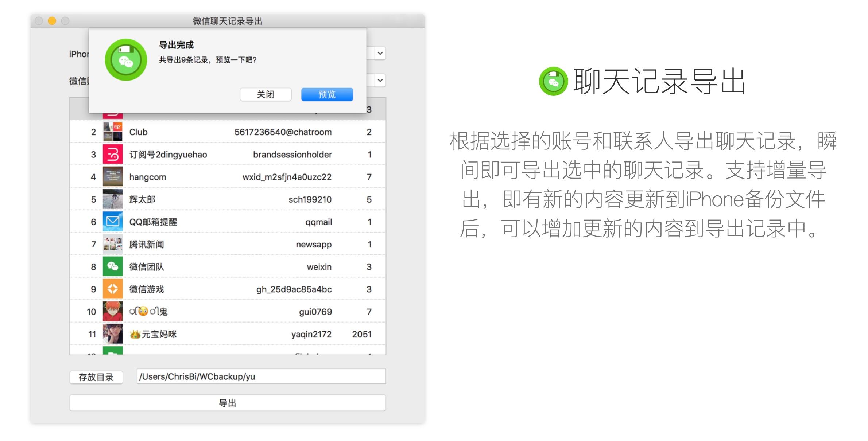This screenshot has height=441, width=868.
Task: Select the 元宝妈咪 avatar thumbnail
Action: [113, 334]
